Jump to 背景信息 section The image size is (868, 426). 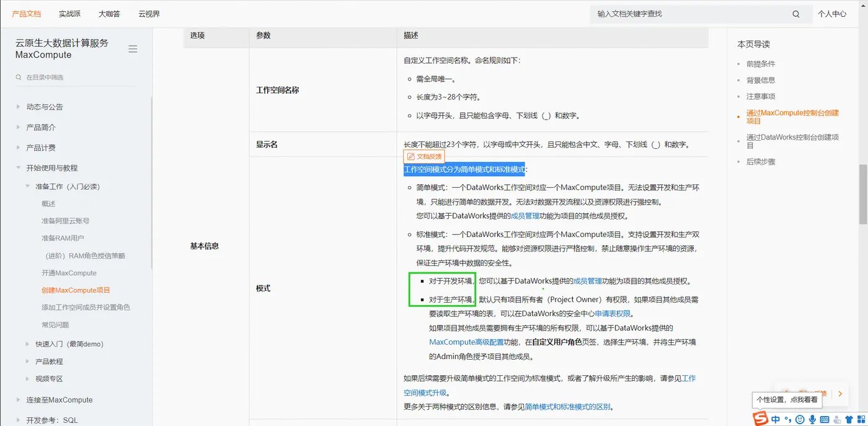click(x=761, y=80)
